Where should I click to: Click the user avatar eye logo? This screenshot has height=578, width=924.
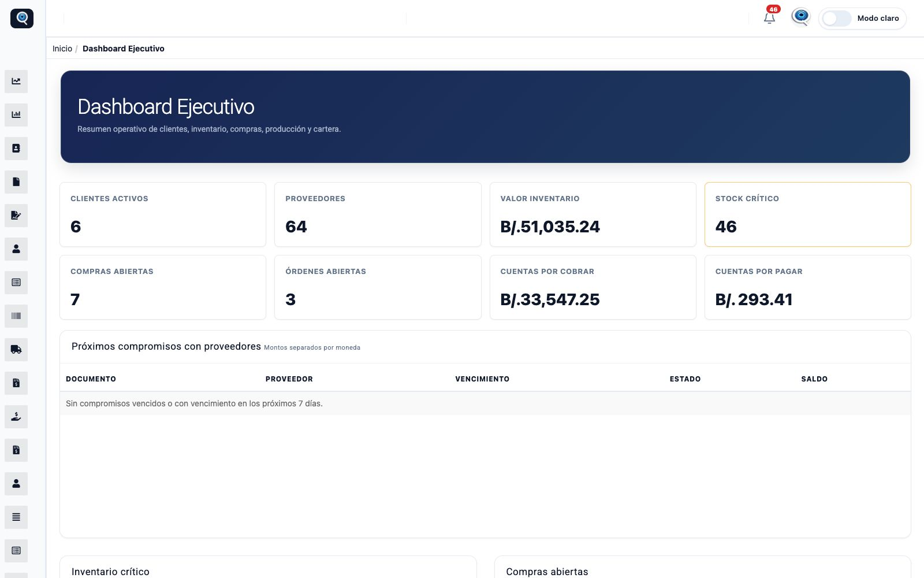click(x=801, y=17)
